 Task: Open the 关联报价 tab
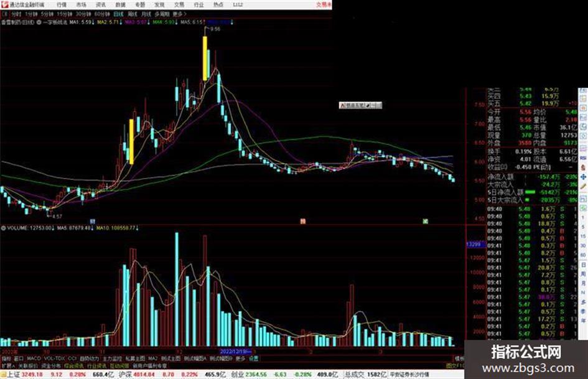[x=28, y=365]
